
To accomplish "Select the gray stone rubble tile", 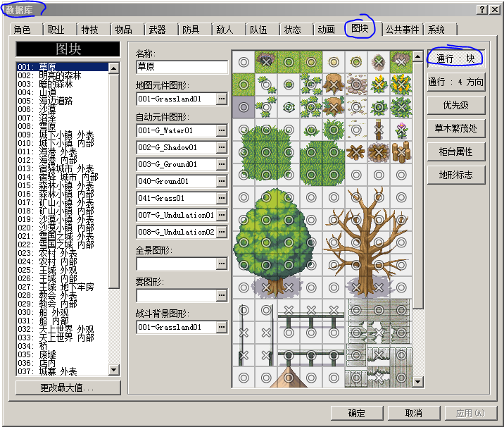I will (x=356, y=85).
